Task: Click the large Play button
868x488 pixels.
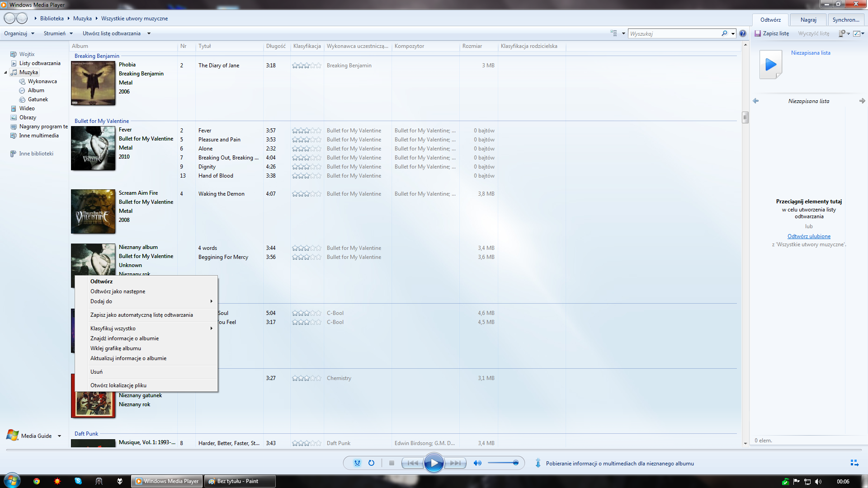Action: (x=434, y=463)
